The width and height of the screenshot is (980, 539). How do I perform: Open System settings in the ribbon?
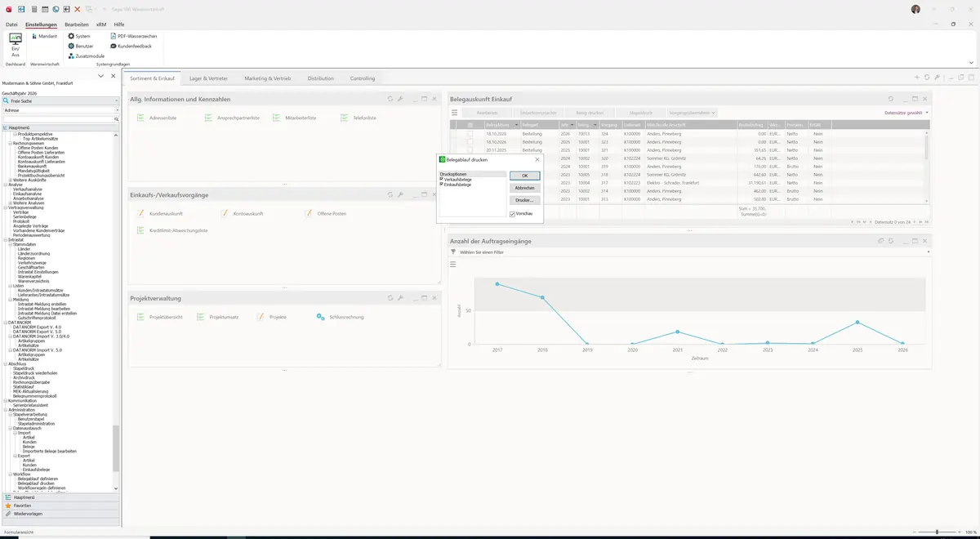click(x=79, y=37)
